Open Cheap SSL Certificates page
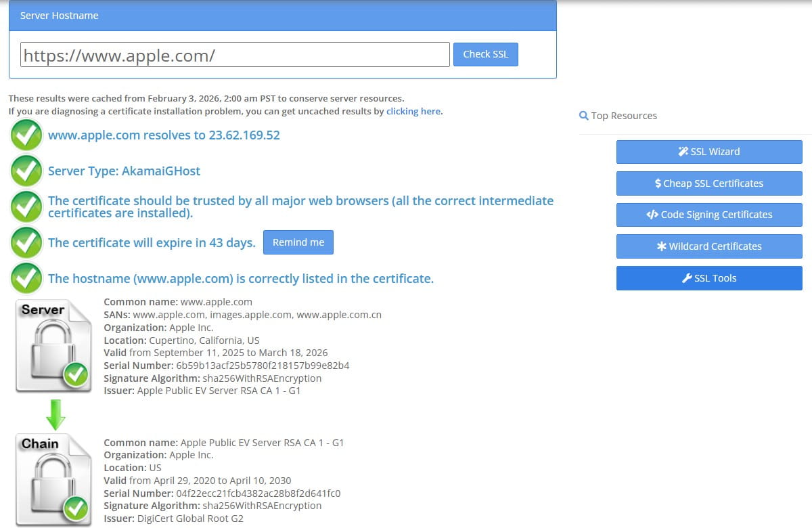This screenshot has width=812, height=528. [x=708, y=183]
